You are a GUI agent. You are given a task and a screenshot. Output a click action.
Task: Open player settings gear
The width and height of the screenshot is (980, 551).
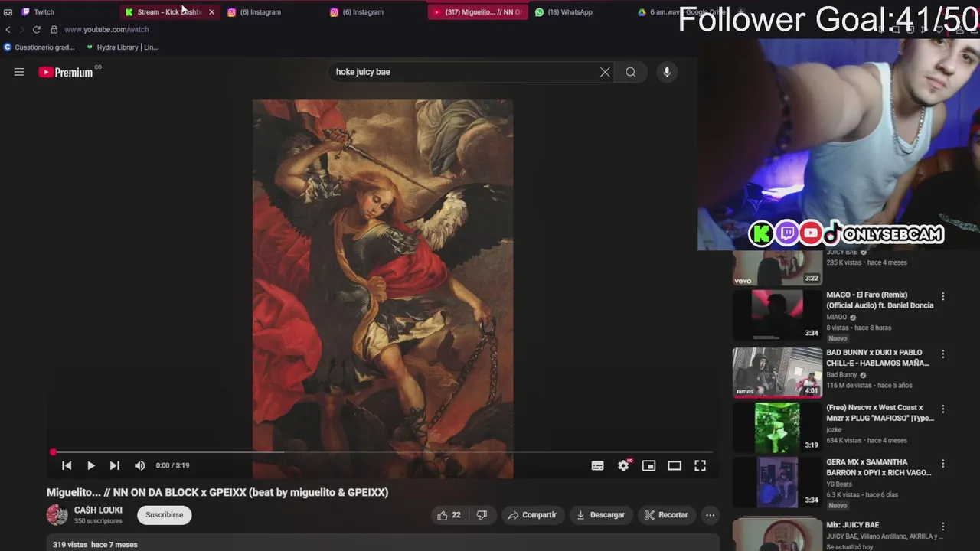click(x=623, y=465)
